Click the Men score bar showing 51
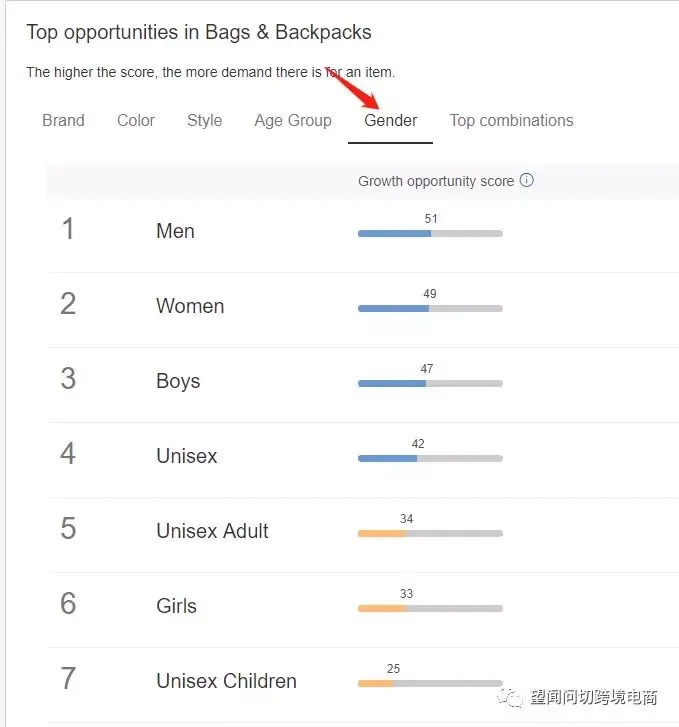Screen dimensions: 679x727 click(430, 234)
